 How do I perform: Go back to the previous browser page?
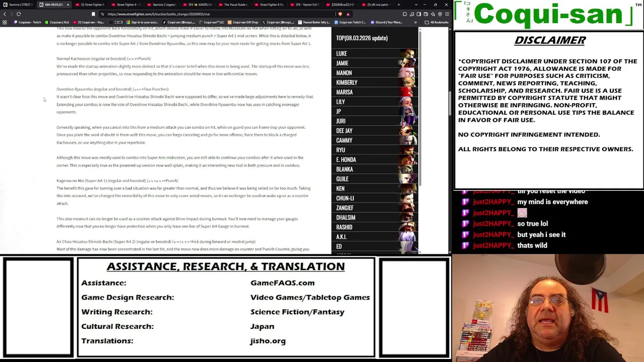(5, 14)
